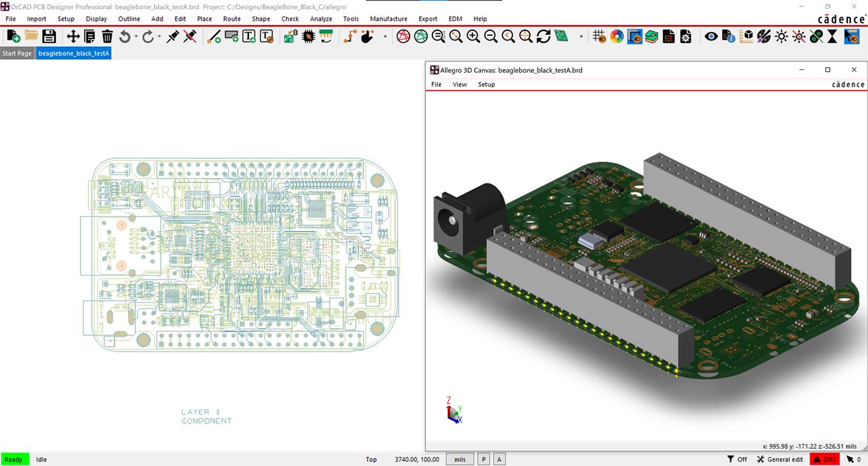Switch to the Start Page tab
The width and height of the screenshot is (868, 466).
(17, 53)
